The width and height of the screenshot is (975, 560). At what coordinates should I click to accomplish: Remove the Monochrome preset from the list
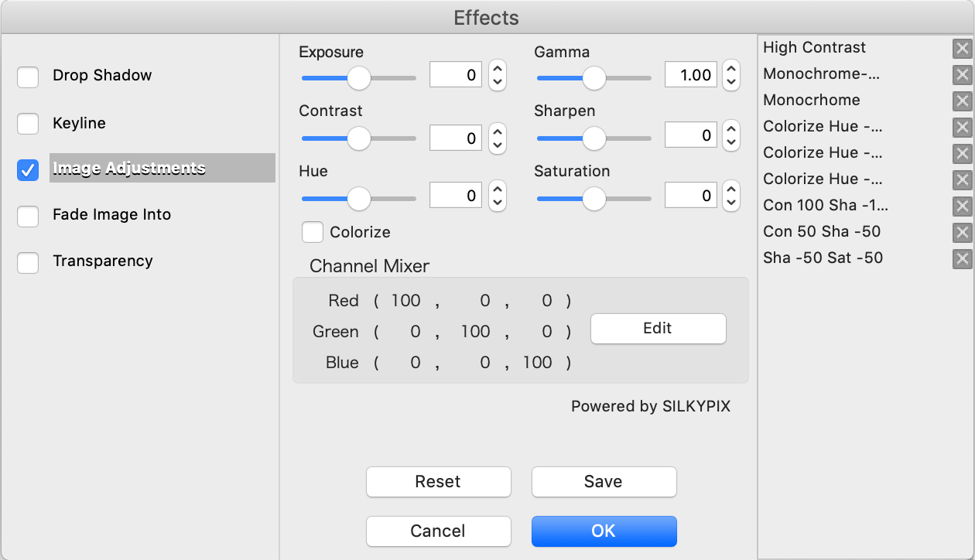coord(962,101)
